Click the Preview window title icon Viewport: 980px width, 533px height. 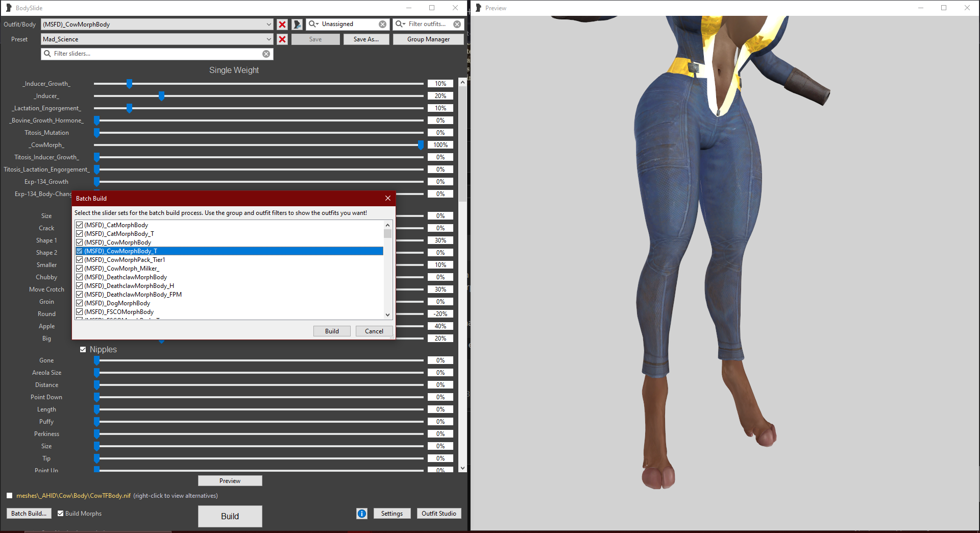[x=478, y=8]
